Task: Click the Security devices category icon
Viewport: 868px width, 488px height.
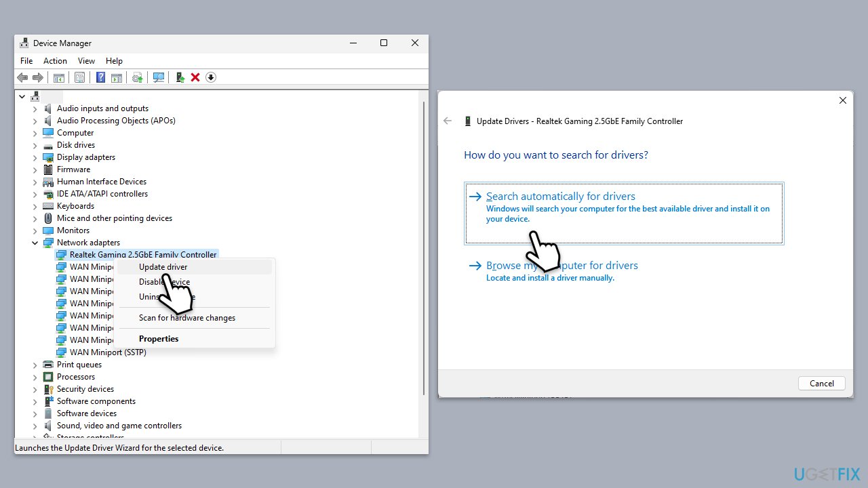Action: tap(48, 389)
